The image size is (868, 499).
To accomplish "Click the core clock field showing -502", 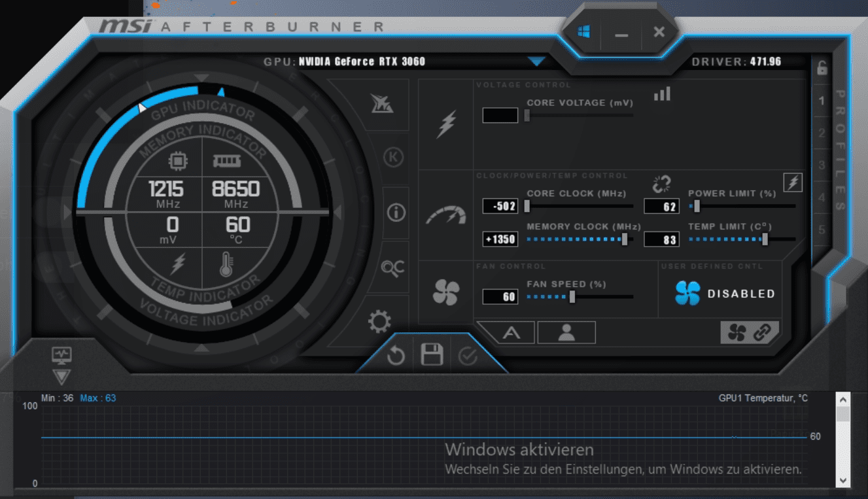I will point(500,206).
